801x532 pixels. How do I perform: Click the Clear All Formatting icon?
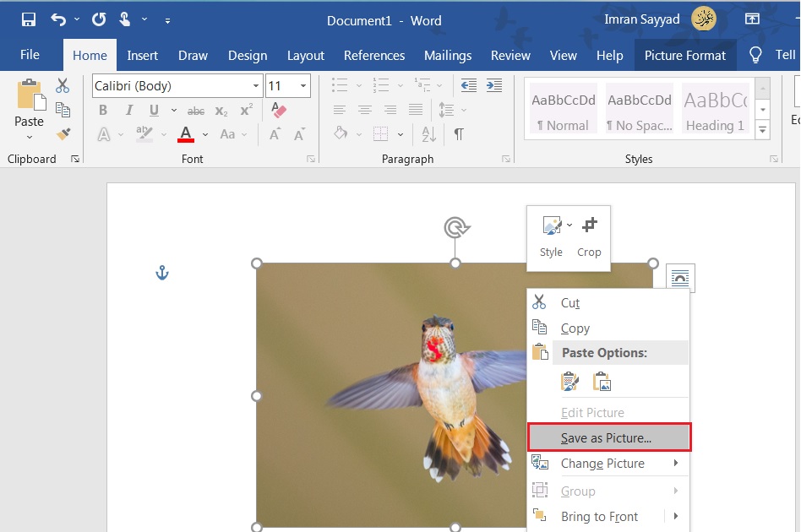278,111
